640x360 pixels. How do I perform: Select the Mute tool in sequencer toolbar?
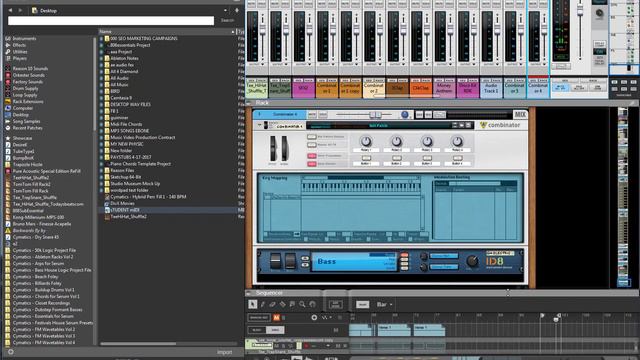click(292, 304)
